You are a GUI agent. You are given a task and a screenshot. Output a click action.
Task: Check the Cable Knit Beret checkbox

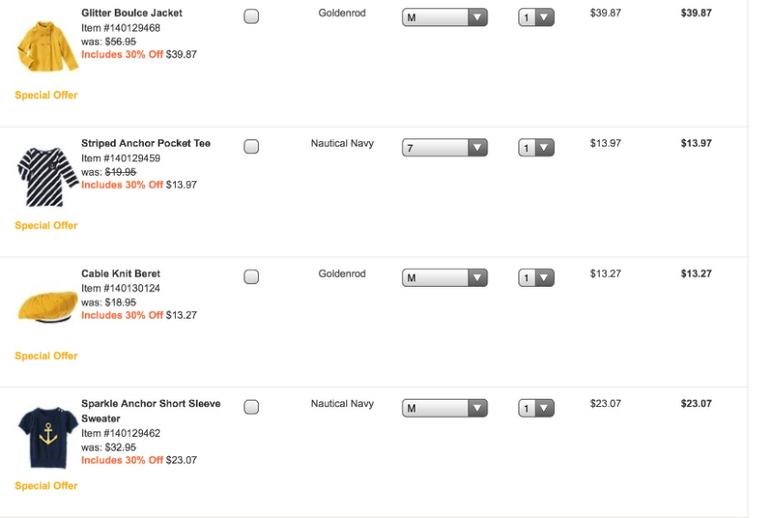pyautogui.click(x=251, y=277)
